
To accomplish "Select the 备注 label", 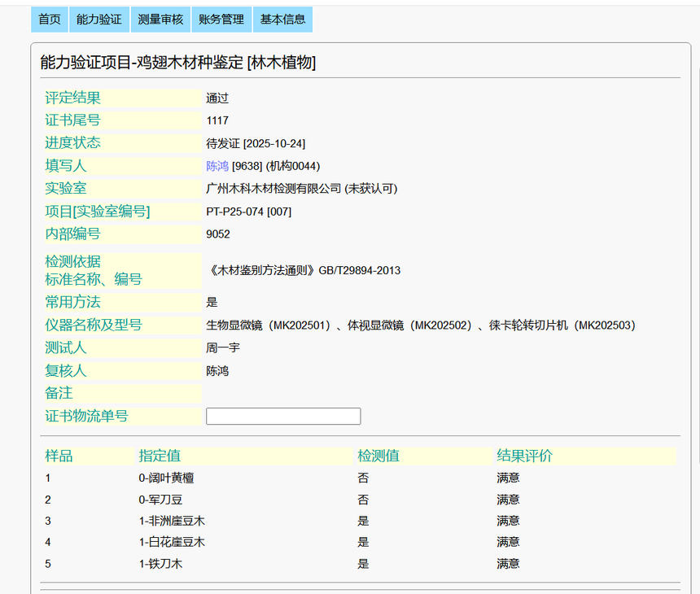I will point(59,393).
